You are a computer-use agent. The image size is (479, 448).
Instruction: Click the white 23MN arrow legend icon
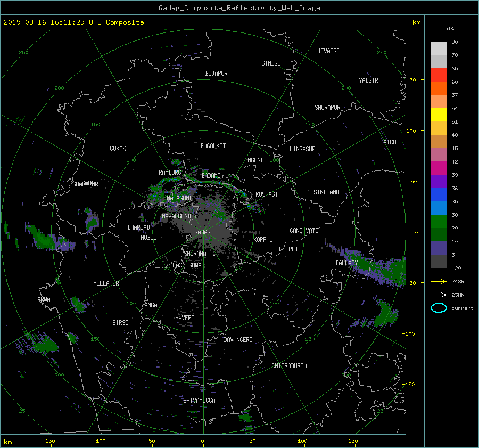tap(439, 295)
